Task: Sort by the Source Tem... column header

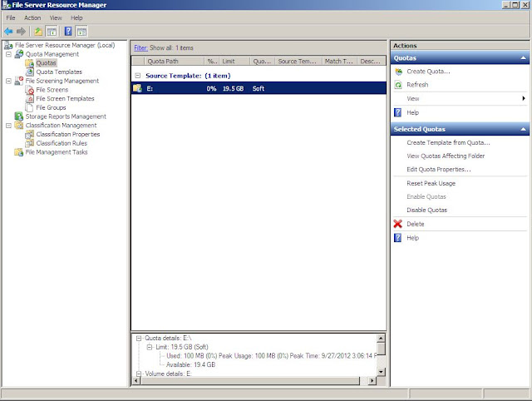Action: pos(298,61)
